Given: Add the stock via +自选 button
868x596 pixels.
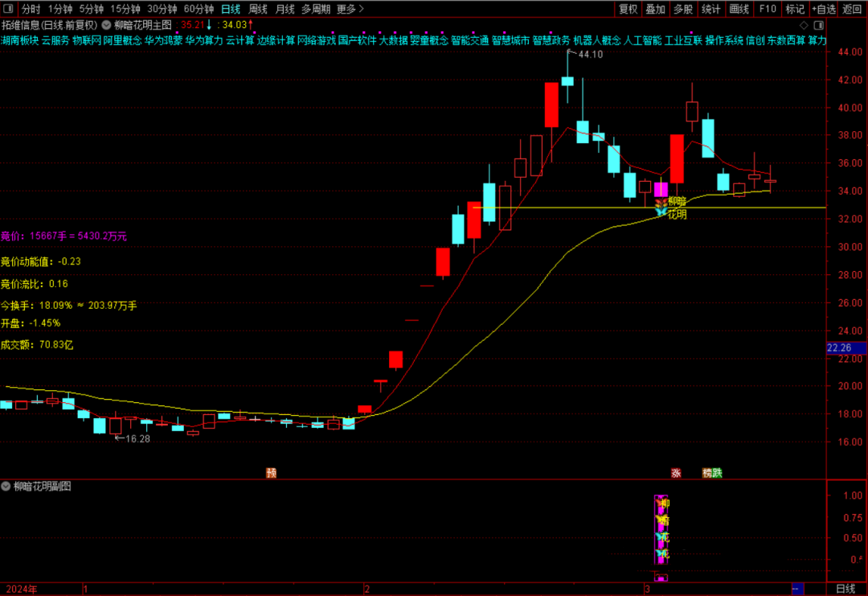Looking at the screenshot, I should pyautogui.click(x=823, y=10).
